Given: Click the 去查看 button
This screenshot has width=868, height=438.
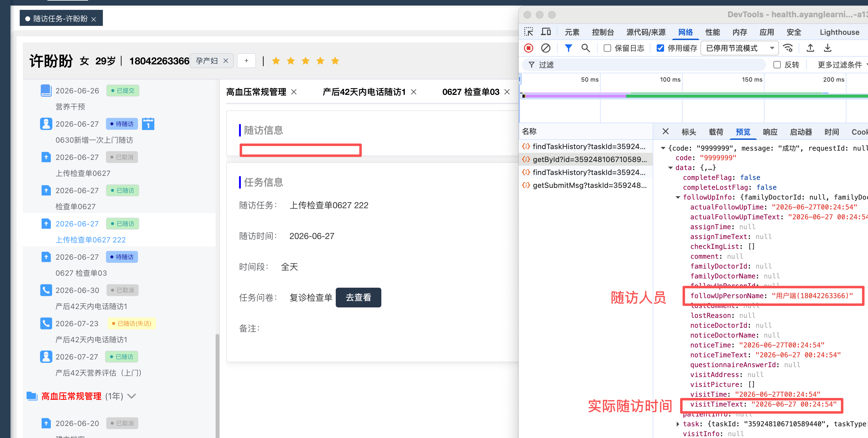Looking at the screenshot, I should click(x=358, y=297).
